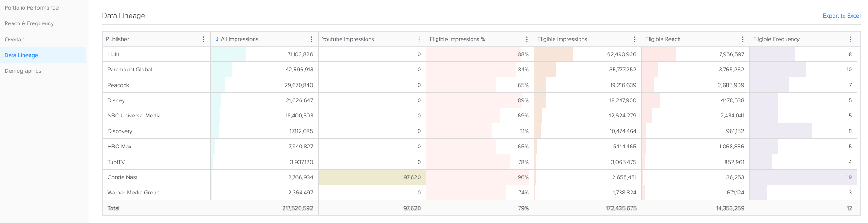868x223 pixels.
Task: Click NBC Universal's 12,624,279 eligible impressions
Action: pos(623,116)
